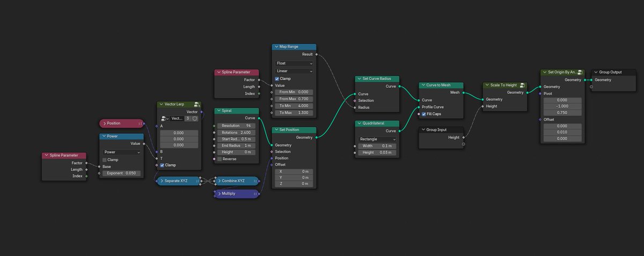
Task: Click the Geometry input socket of Group Output
Action: coord(591,80)
